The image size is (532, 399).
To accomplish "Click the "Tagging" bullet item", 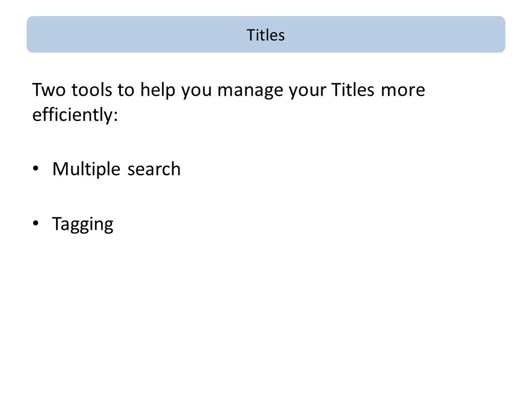I will point(83,224).
